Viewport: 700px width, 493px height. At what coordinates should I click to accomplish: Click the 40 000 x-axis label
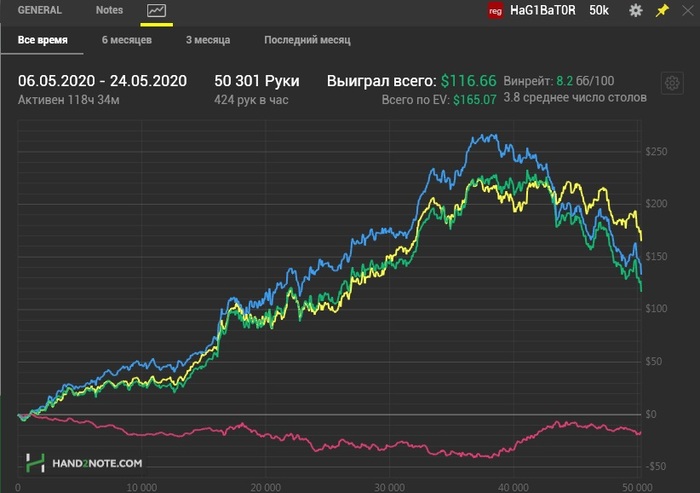[x=513, y=487]
